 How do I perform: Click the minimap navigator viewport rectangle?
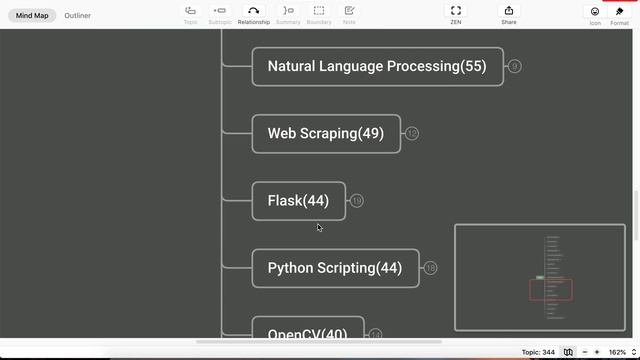[x=551, y=289]
